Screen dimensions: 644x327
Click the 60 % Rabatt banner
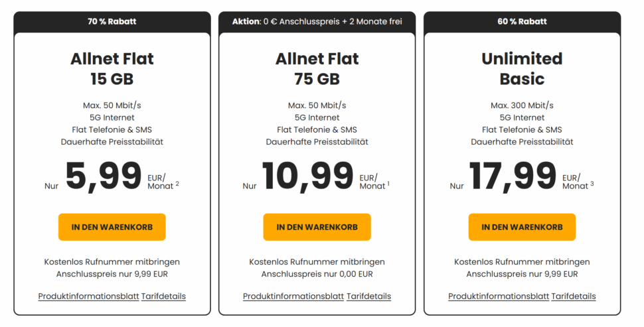pos(522,21)
